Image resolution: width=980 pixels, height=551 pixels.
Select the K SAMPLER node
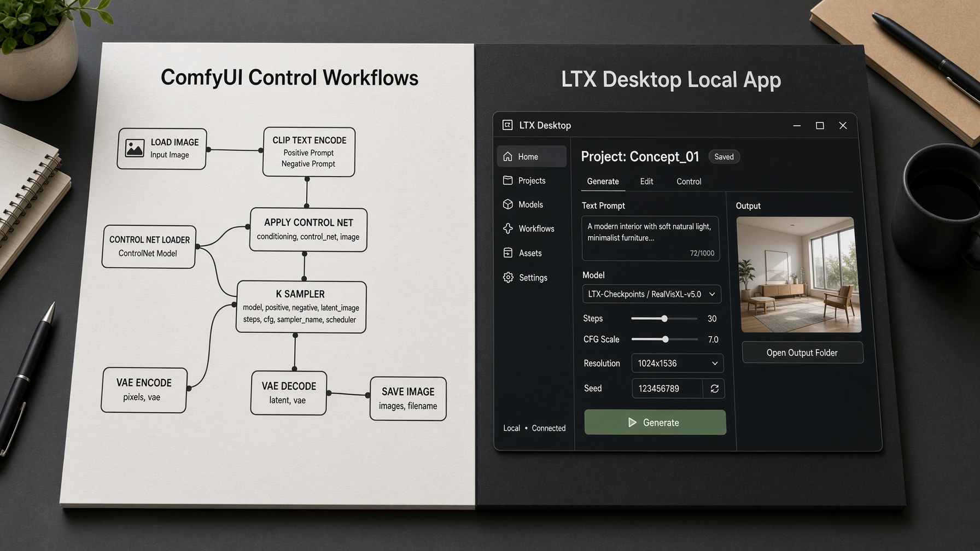(301, 307)
